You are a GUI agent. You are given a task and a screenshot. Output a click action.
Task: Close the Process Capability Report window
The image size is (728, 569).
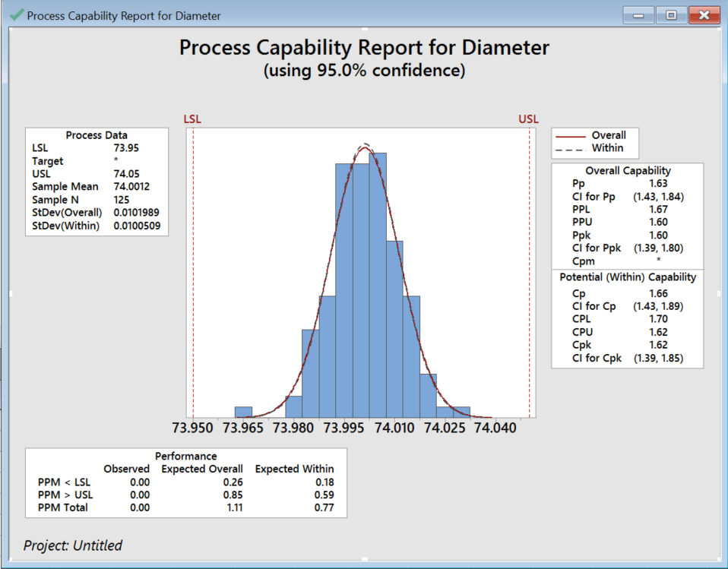coord(704,15)
